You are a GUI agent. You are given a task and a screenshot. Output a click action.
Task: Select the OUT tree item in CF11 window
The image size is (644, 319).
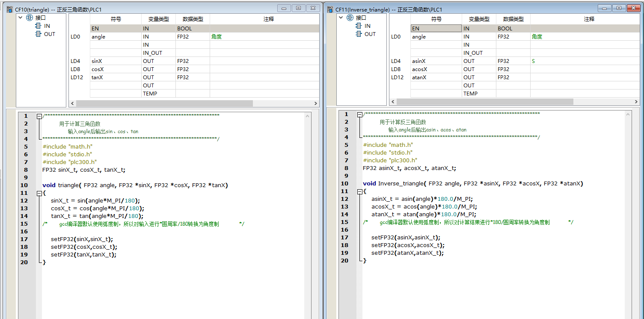(x=370, y=34)
